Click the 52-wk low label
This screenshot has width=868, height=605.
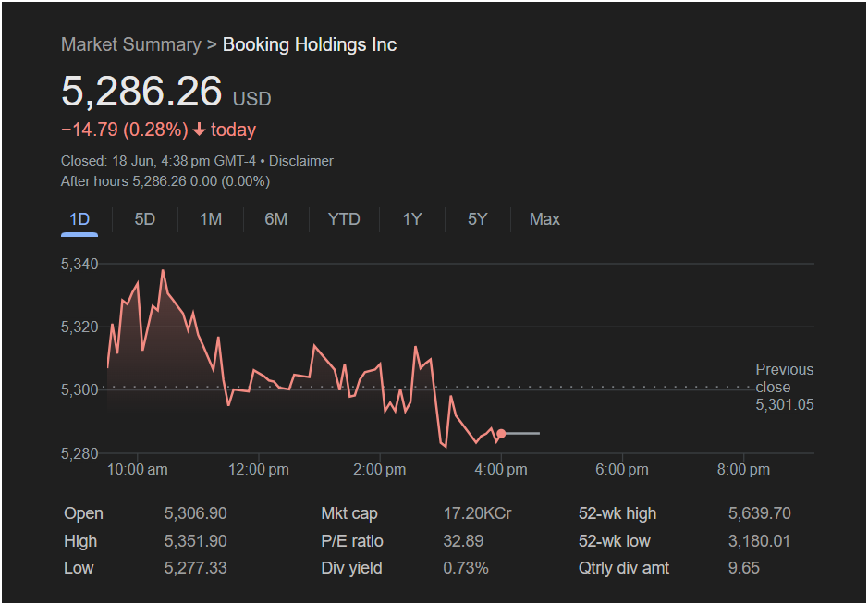pos(615,541)
